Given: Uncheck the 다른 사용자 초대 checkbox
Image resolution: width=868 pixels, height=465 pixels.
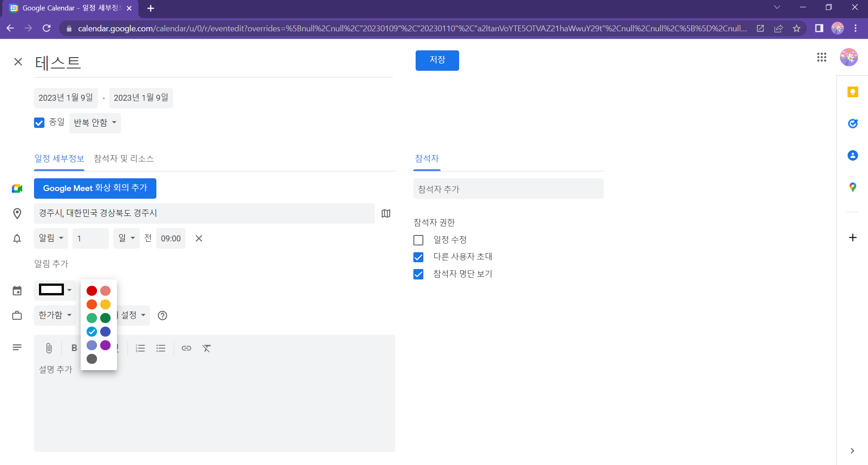Looking at the screenshot, I should (418, 257).
